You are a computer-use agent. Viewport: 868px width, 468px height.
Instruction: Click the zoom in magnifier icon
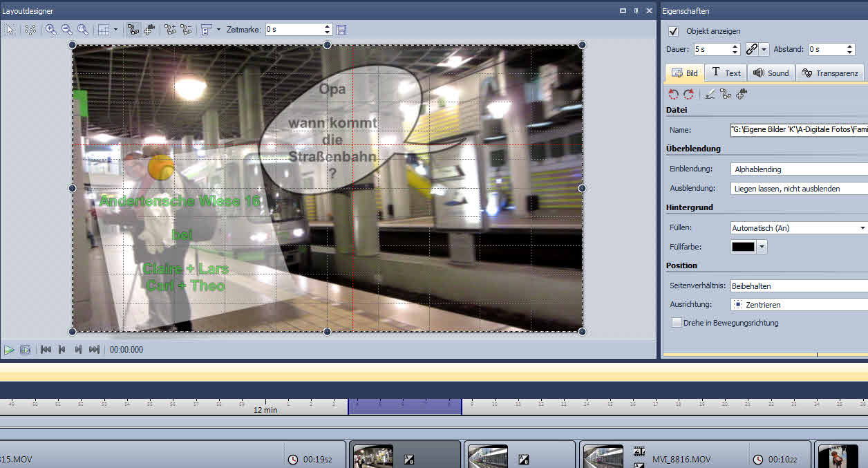click(51, 30)
